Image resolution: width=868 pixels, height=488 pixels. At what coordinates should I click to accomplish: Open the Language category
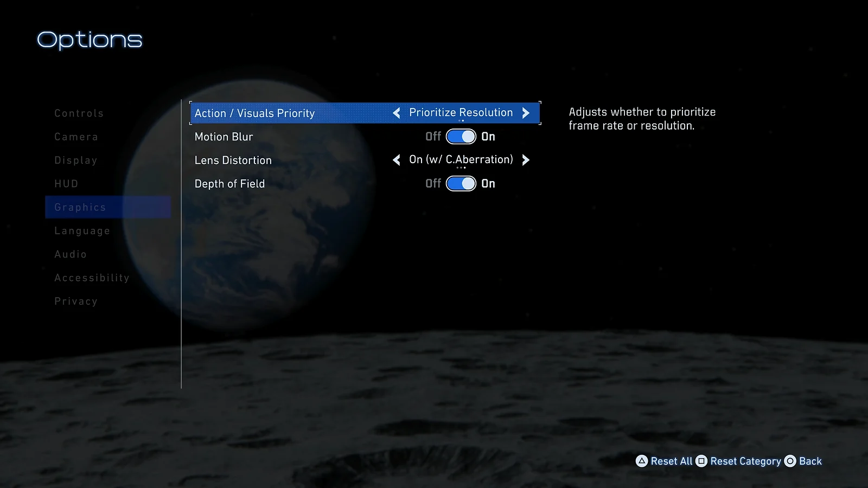coord(82,231)
